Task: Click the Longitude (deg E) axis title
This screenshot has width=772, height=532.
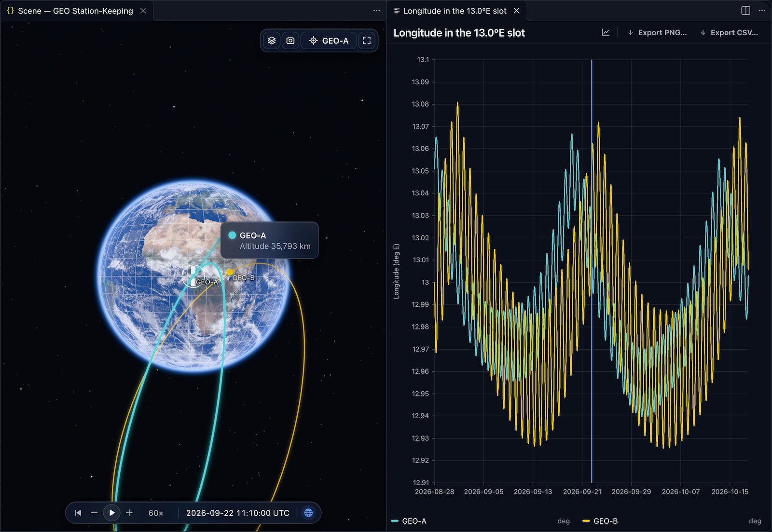Action: 396,272
